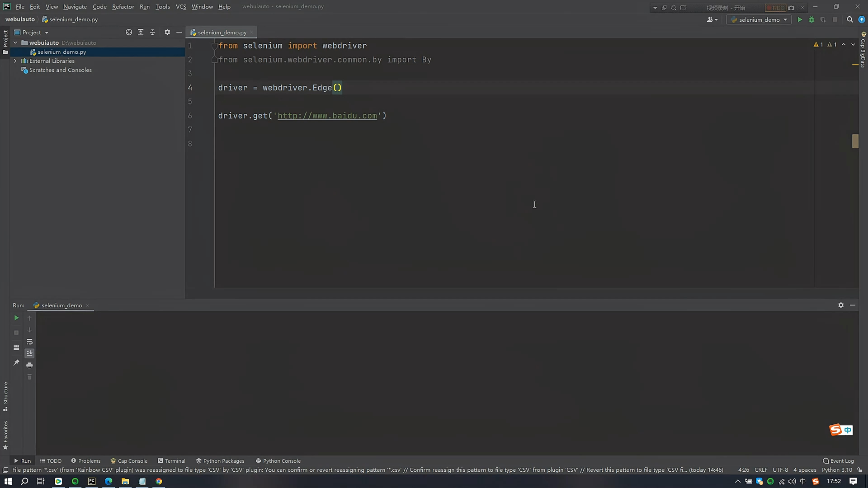Open the VCS menu
The width and height of the screenshot is (868, 488).
pyautogui.click(x=181, y=7)
